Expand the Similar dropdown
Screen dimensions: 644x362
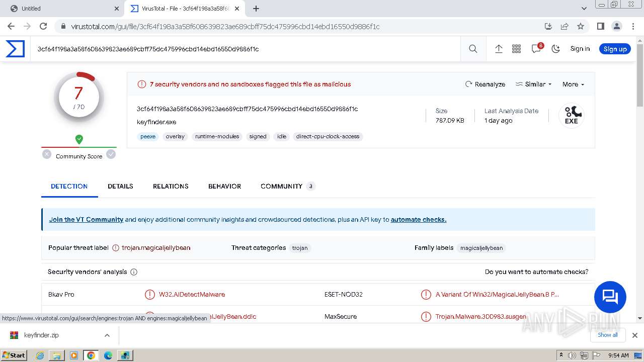pyautogui.click(x=534, y=84)
